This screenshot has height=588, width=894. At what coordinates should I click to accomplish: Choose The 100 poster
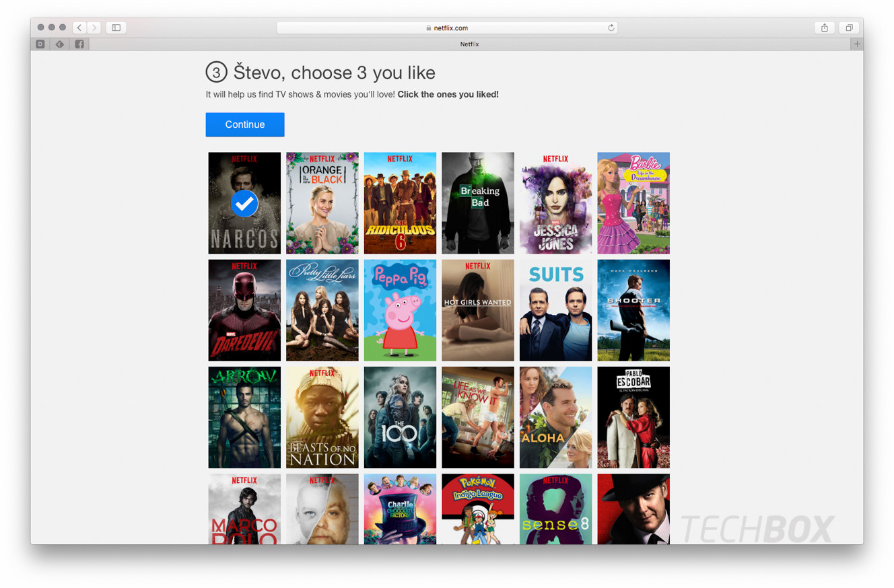tap(400, 417)
